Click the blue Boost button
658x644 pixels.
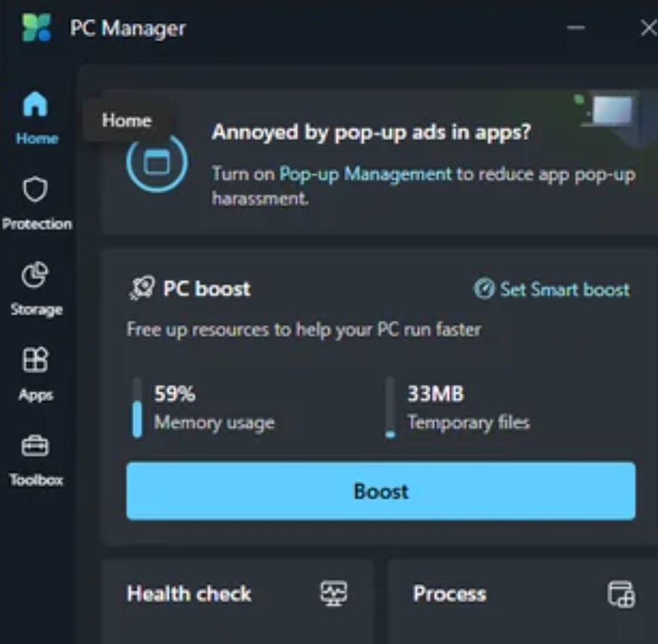click(381, 491)
